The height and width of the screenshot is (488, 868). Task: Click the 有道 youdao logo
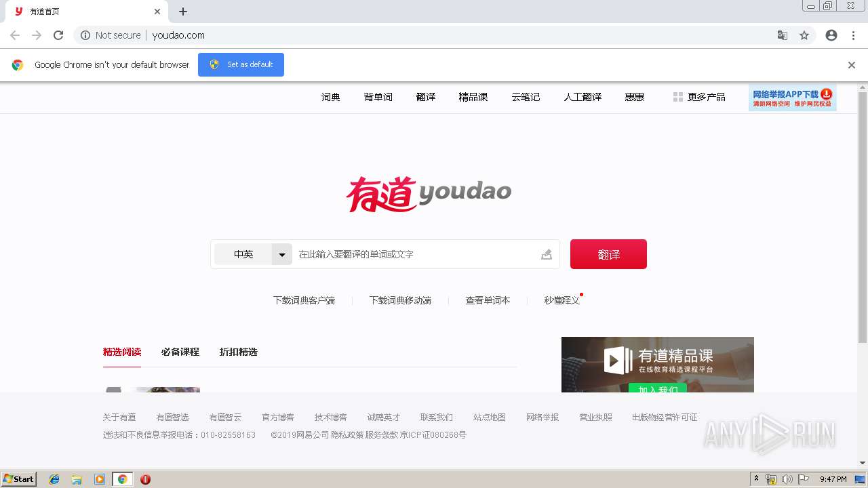pos(429,195)
